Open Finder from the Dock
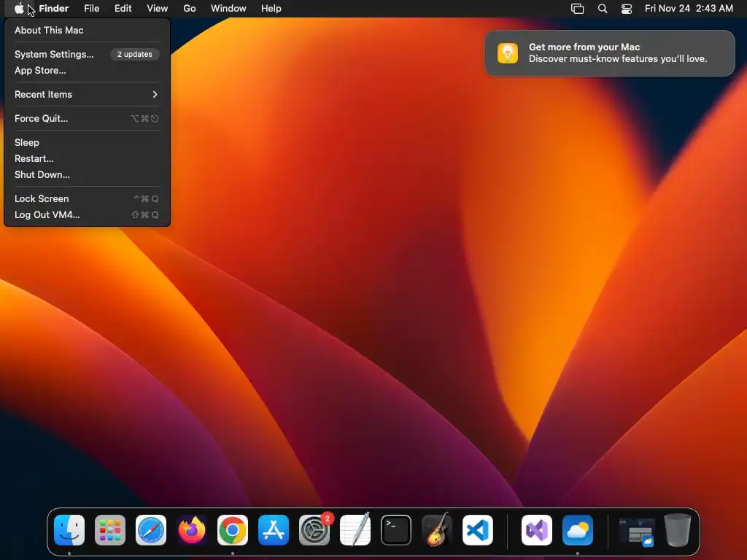747x560 pixels. (69, 530)
